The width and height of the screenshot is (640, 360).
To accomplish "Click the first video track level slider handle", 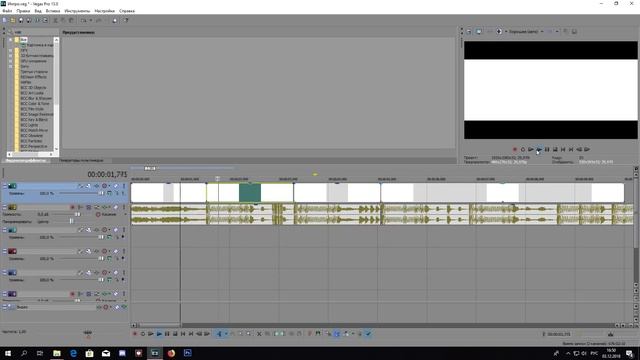I will tap(101, 193).
